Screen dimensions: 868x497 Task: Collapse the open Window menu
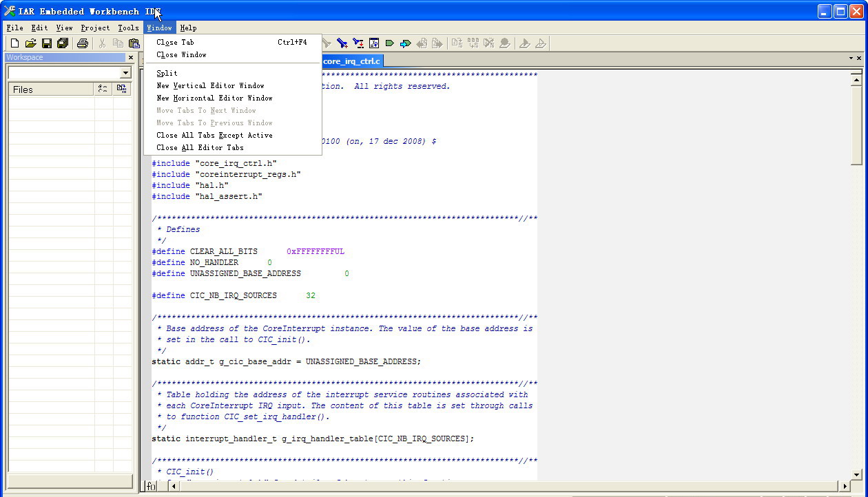point(159,28)
